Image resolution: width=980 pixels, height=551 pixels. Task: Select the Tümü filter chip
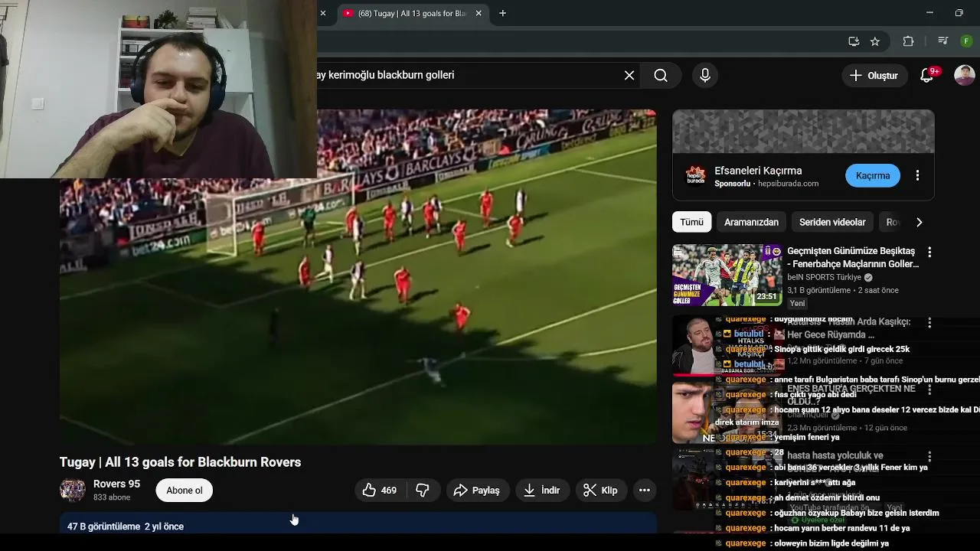tap(691, 222)
